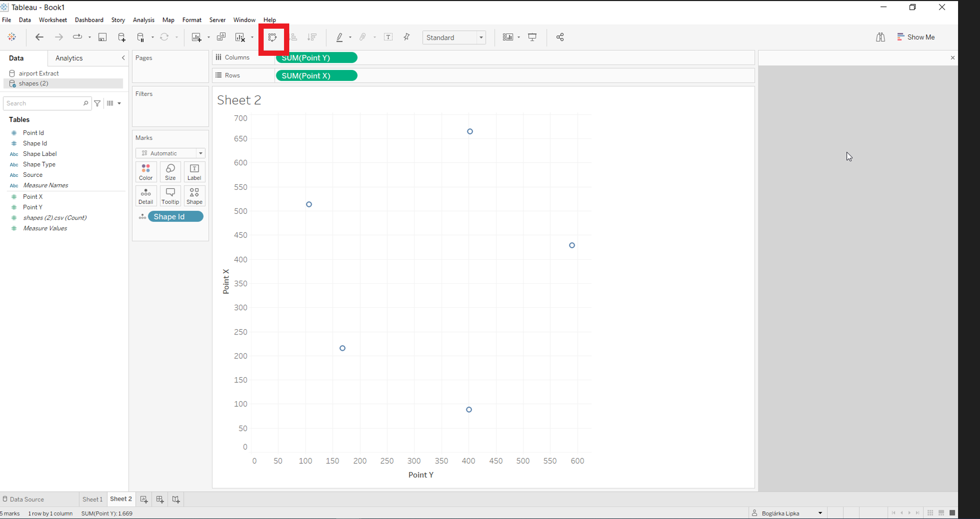Save the workbook with the Save icon
Image resolution: width=980 pixels, height=519 pixels.
pyautogui.click(x=102, y=37)
